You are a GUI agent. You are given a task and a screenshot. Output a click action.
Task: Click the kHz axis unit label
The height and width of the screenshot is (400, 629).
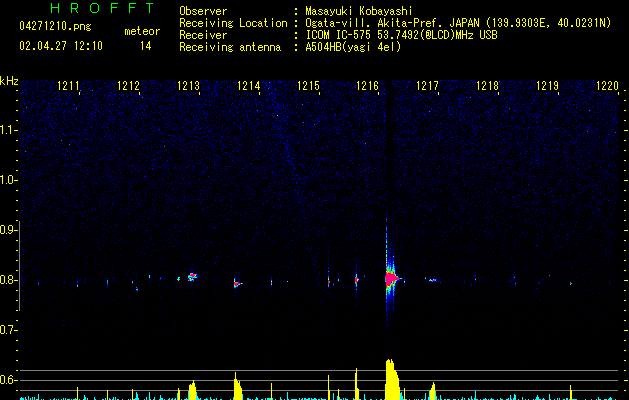(x=9, y=81)
